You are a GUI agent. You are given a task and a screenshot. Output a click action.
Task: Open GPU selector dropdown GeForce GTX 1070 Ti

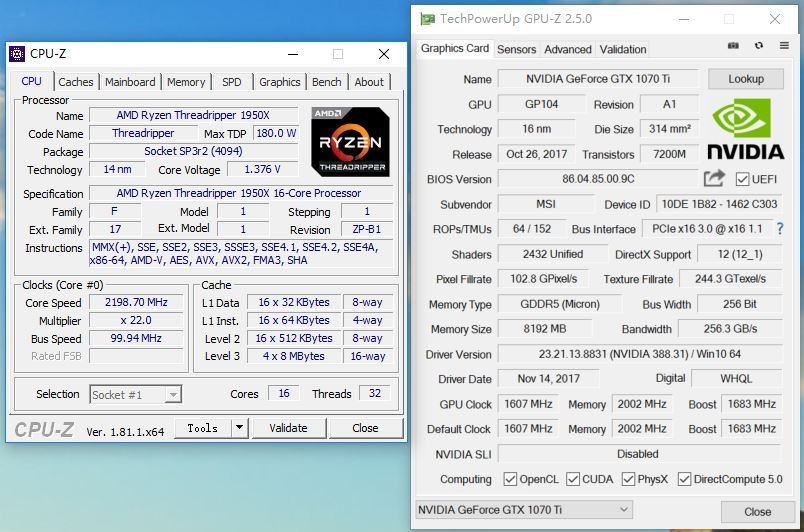[524, 509]
